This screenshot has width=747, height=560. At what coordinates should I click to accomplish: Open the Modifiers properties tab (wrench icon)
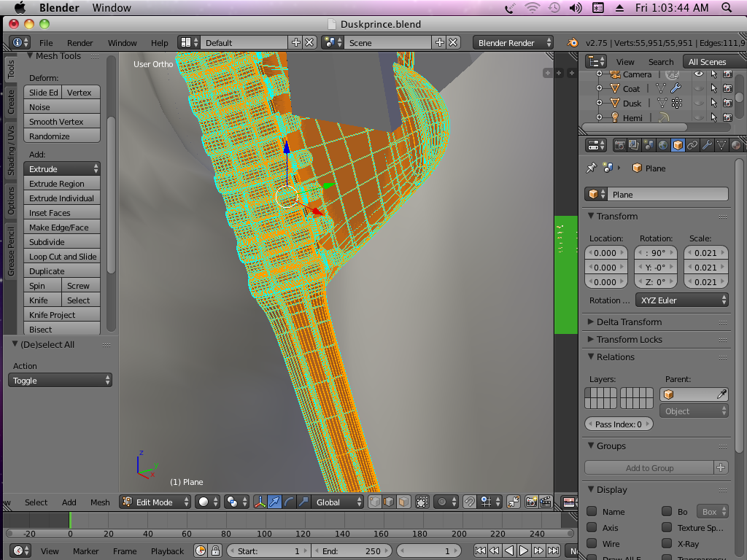point(707,145)
